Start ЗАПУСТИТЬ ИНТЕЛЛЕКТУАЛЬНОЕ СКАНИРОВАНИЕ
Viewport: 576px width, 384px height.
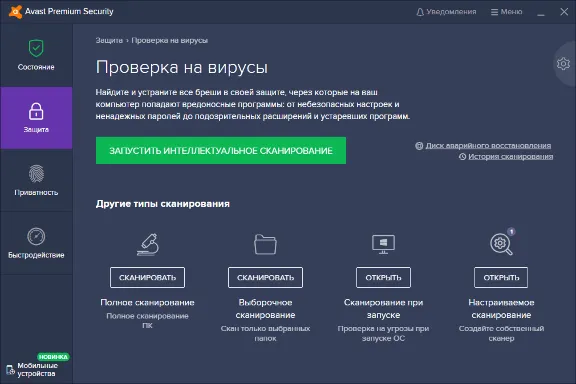coord(221,151)
